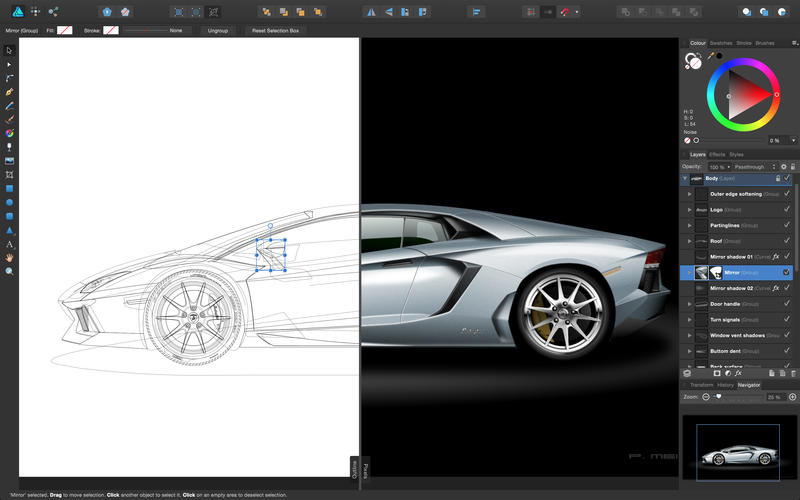
Task: Select the Artistic Text tool
Action: pyautogui.click(x=9, y=244)
